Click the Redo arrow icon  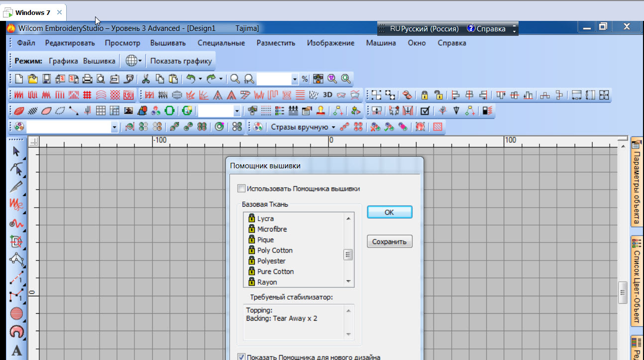[211, 79]
